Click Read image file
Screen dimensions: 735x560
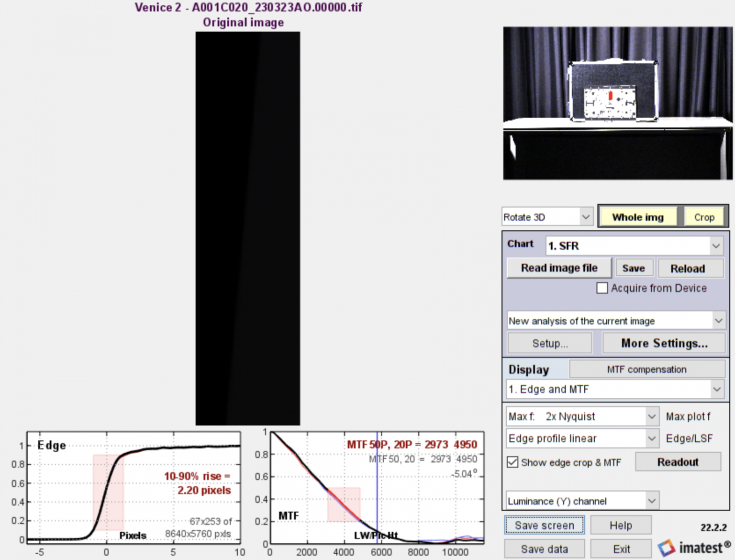(558, 268)
